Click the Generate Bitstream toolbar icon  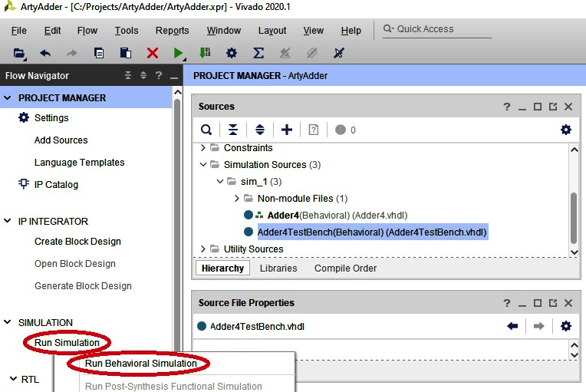(x=205, y=53)
